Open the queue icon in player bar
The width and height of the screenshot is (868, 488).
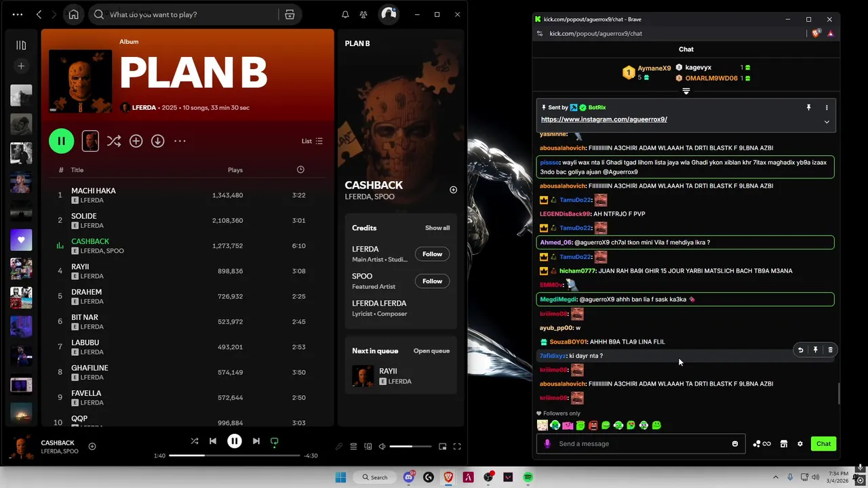tap(353, 447)
